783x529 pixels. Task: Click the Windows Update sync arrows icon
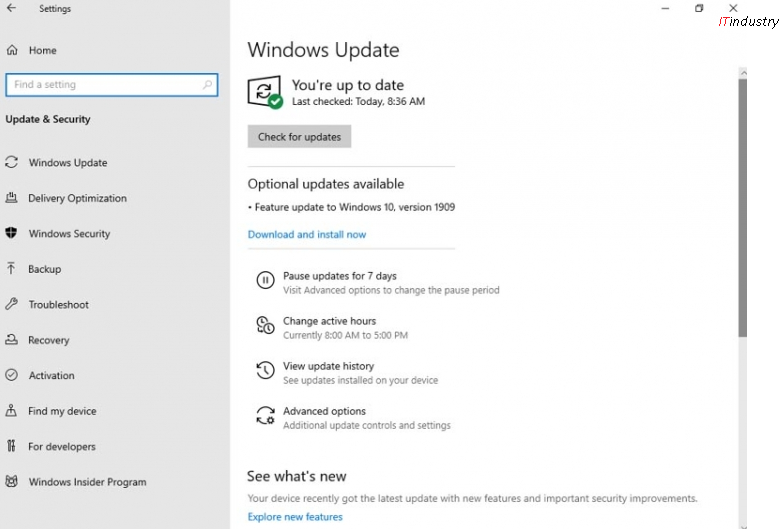coord(11,162)
